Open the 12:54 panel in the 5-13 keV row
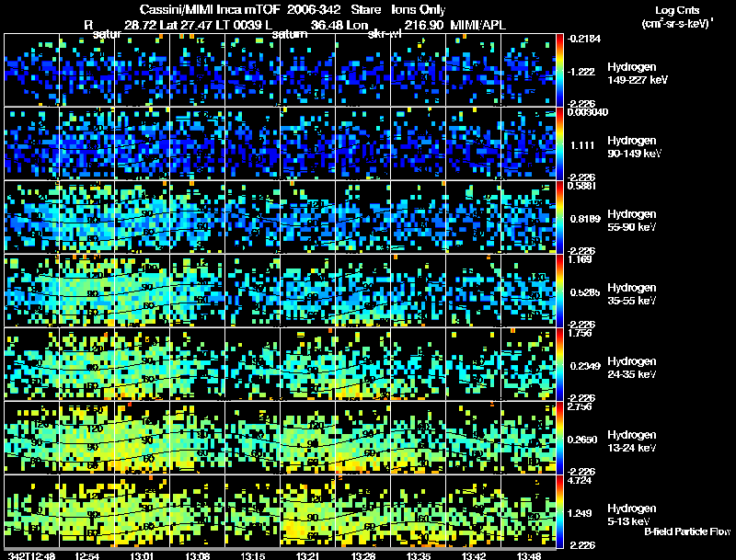This screenshot has width=736, height=560. [x=86, y=511]
